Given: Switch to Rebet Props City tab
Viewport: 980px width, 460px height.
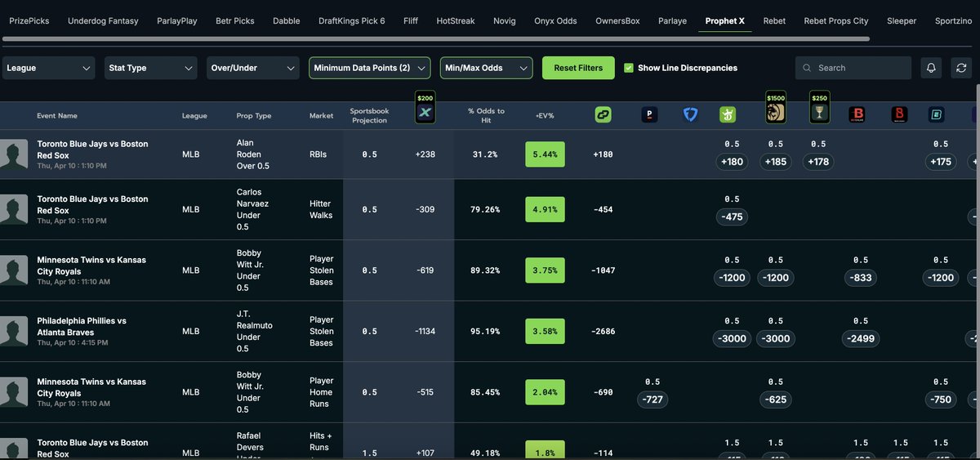Looking at the screenshot, I should (836, 20).
